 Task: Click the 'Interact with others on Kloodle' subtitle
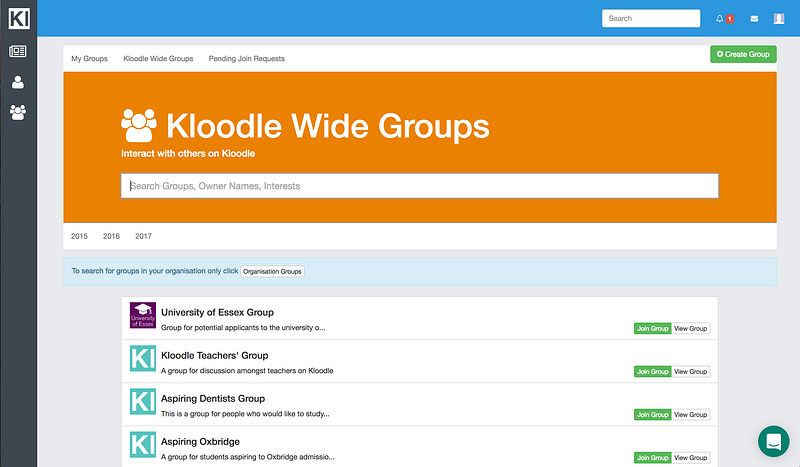click(188, 154)
